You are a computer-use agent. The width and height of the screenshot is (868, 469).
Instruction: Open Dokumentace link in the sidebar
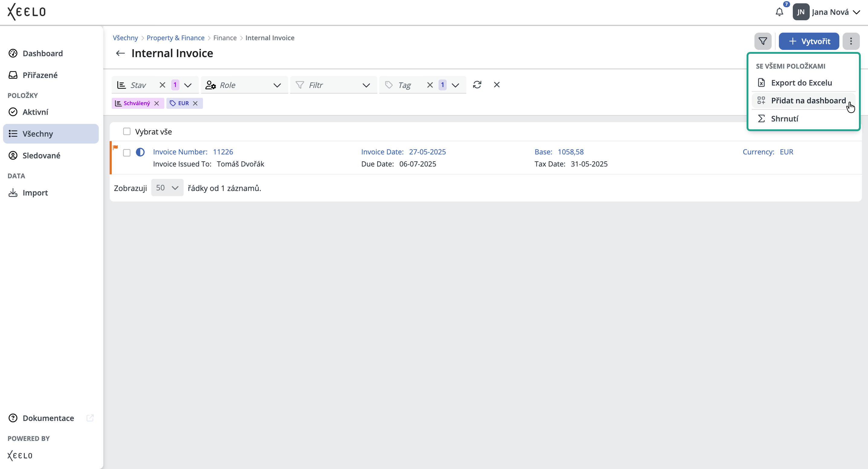click(x=48, y=418)
